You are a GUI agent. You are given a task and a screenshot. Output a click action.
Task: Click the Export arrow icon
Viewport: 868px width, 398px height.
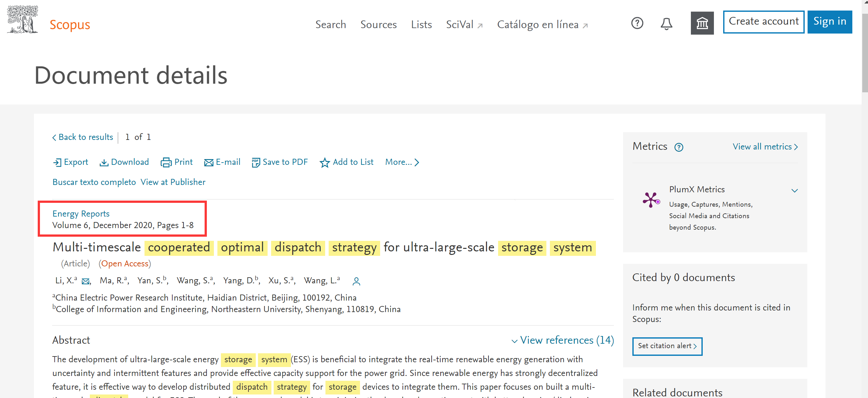click(57, 163)
